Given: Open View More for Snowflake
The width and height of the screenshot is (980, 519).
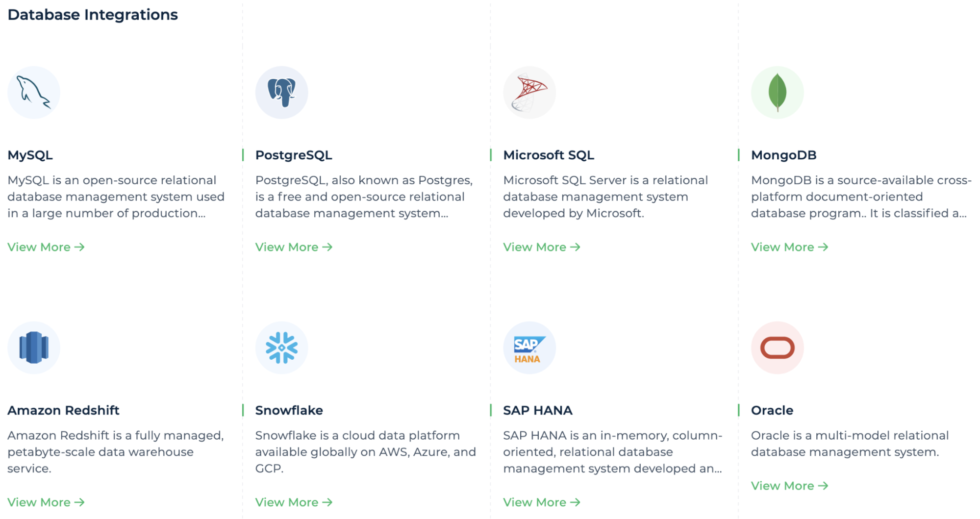Looking at the screenshot, I should [293, 502].
